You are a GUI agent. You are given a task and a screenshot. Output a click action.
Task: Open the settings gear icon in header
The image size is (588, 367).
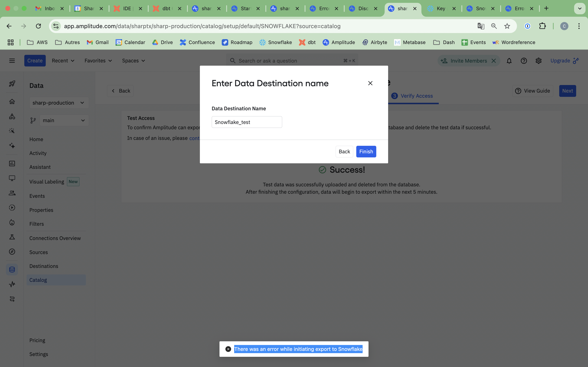tap(538, 61)
